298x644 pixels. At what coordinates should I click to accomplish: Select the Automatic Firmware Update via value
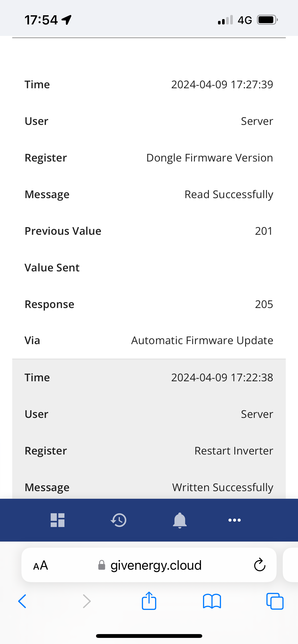202,341
